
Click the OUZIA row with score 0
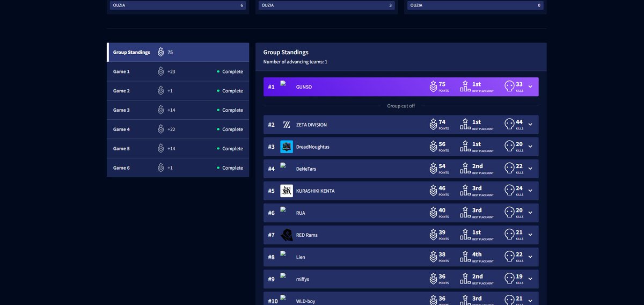click(x=475, y=5)
